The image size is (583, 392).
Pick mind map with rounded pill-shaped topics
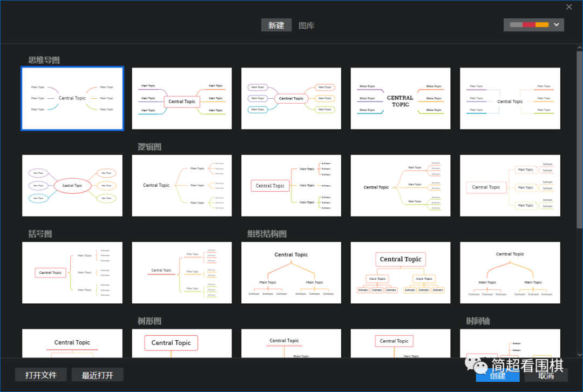(291, 99)
